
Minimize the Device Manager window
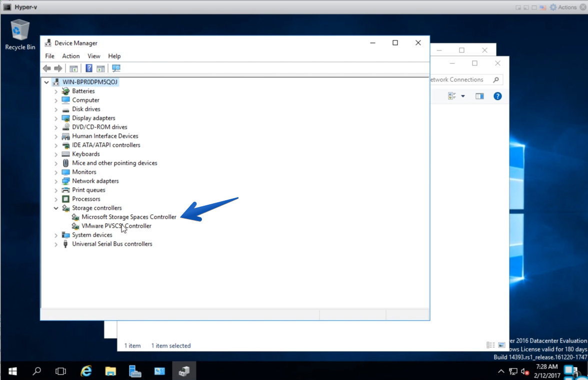coord(372,43)
